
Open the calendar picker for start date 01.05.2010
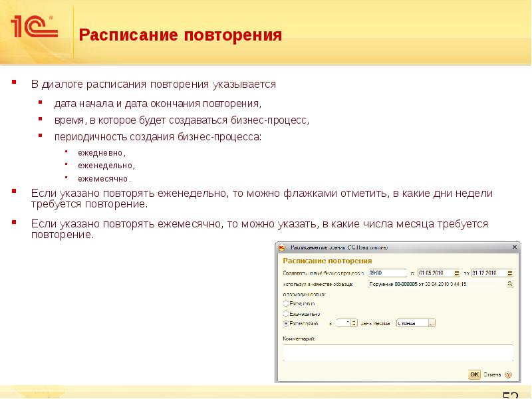(456, 273)
